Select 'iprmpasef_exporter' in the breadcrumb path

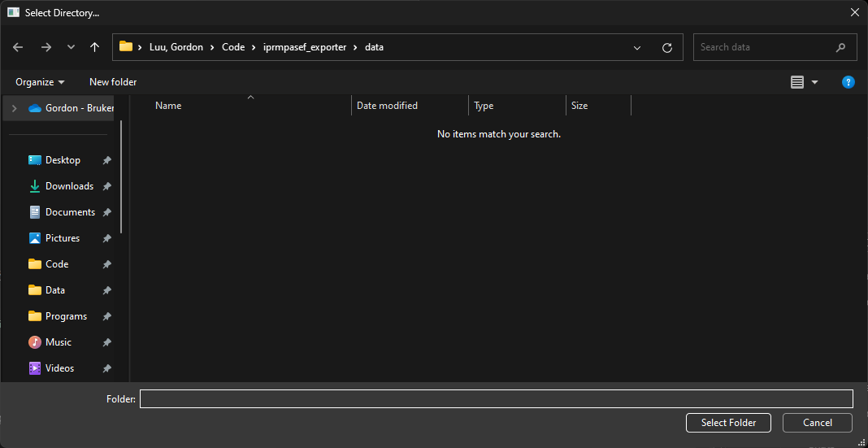point(306,48)
